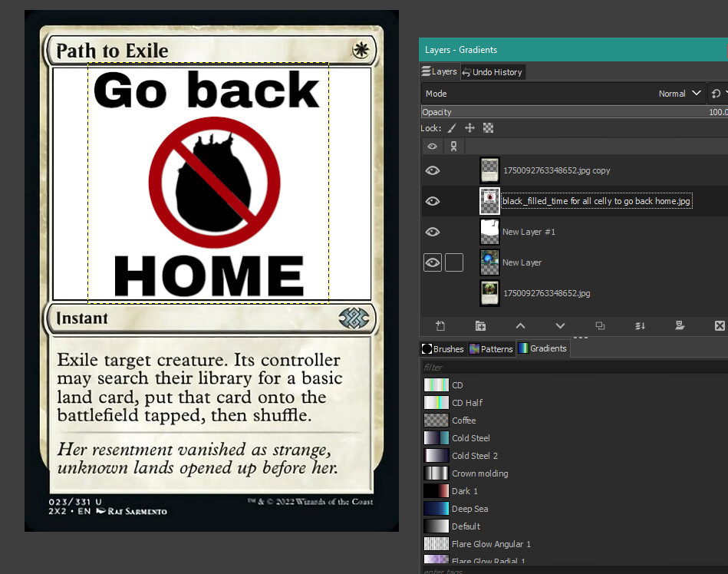Lock pixels with the paintbrush lock icon

click(x=452, y=128)
